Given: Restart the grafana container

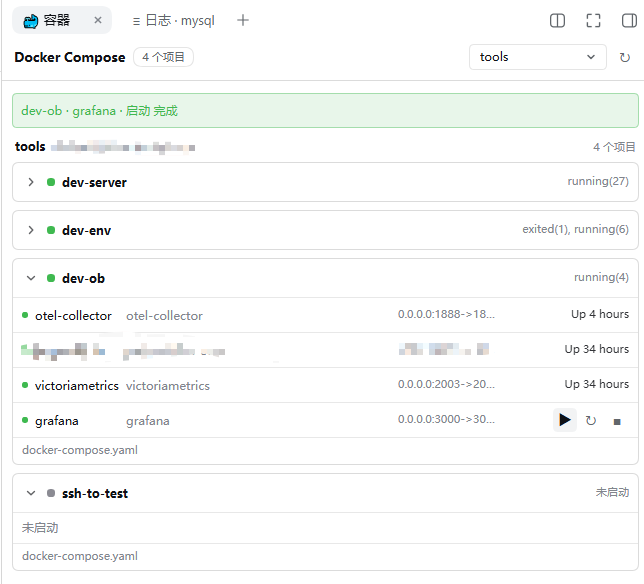Looking at the screenshot, I should click(x=591, y=421).
